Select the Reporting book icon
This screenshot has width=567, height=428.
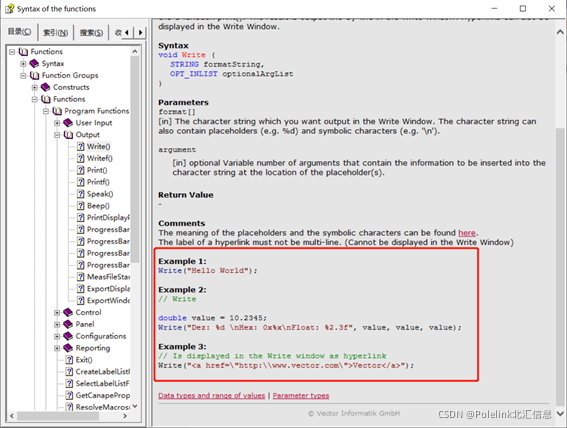[68, 348]
